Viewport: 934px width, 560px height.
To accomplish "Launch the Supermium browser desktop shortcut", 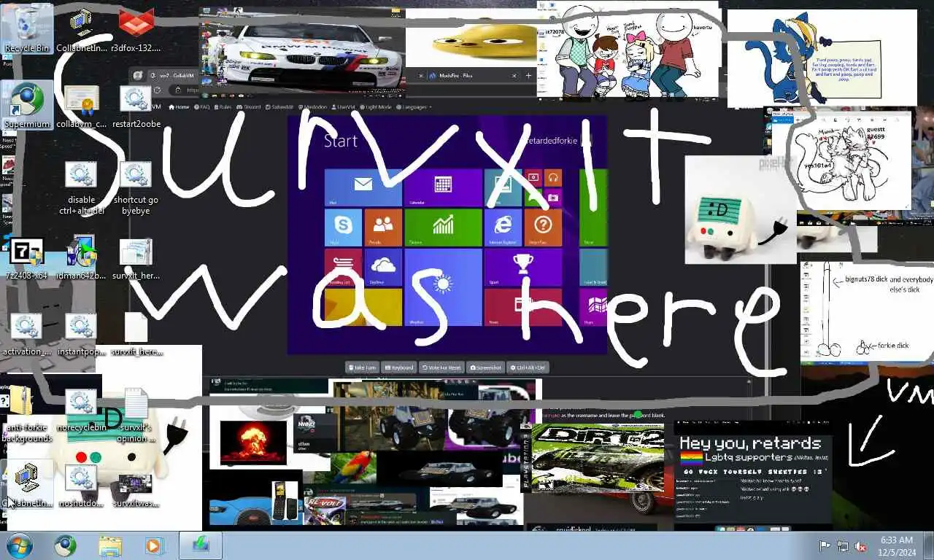I will click(x=27, y=106).
